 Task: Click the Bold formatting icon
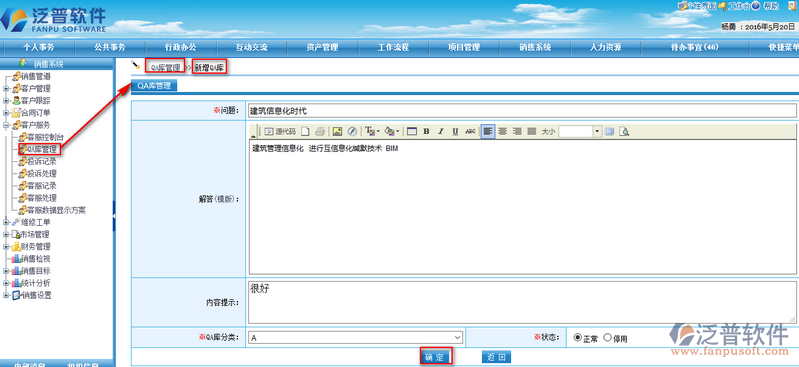click(427, 132)
